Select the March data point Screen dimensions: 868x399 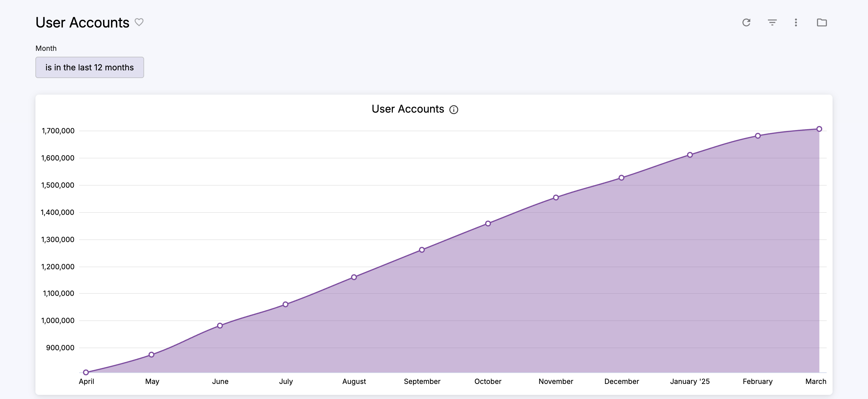pos(819,129)
